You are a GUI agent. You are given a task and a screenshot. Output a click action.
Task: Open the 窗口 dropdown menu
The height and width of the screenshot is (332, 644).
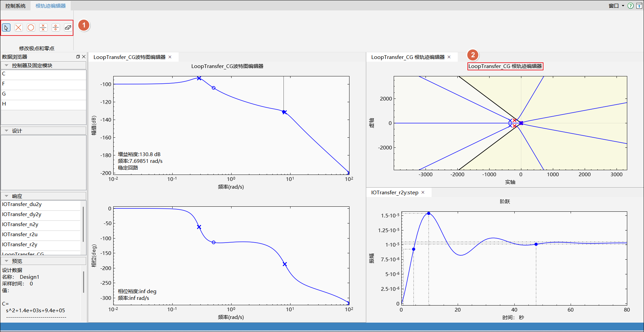coord(616,6)
